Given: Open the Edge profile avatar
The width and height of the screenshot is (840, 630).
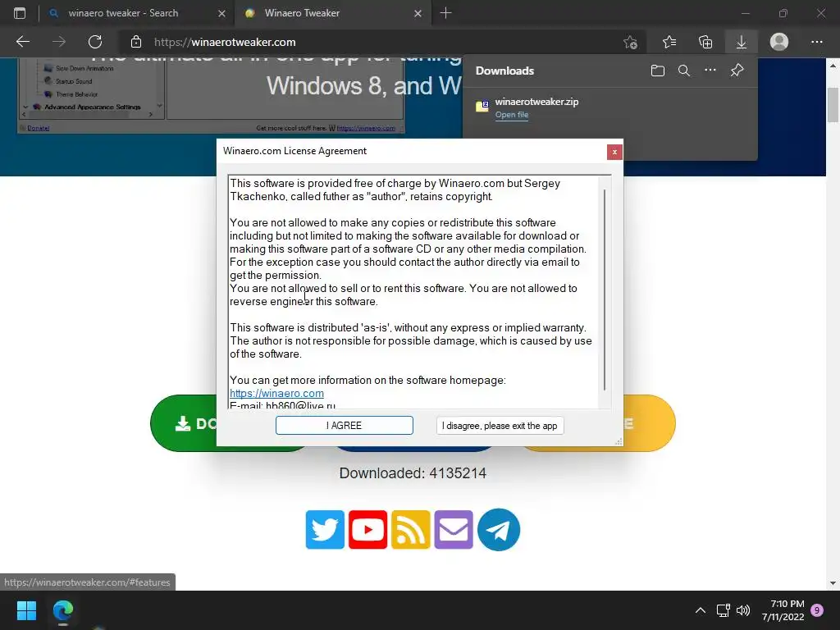Looking at the screenshot, I should [x=779, y=42].
